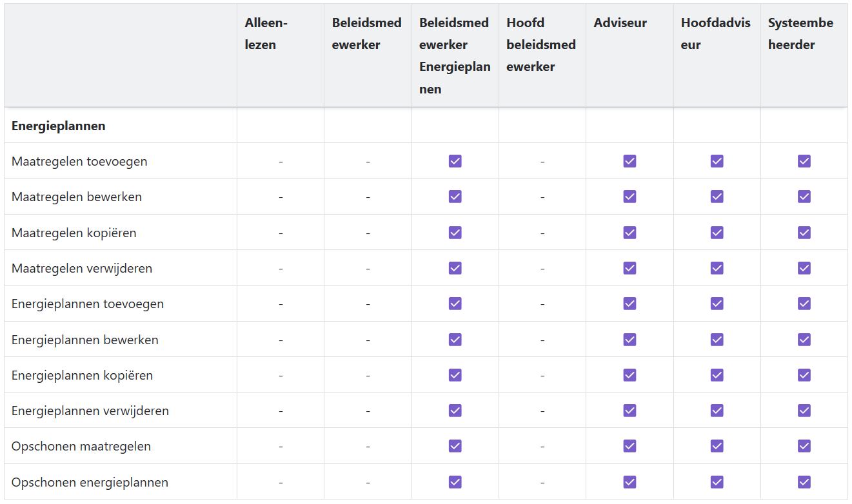Screen dimensions: 852x504
Task: Uncheck Energieplannen bewerken for Hoofdadviseur
Action: click(x=717, y=340)
